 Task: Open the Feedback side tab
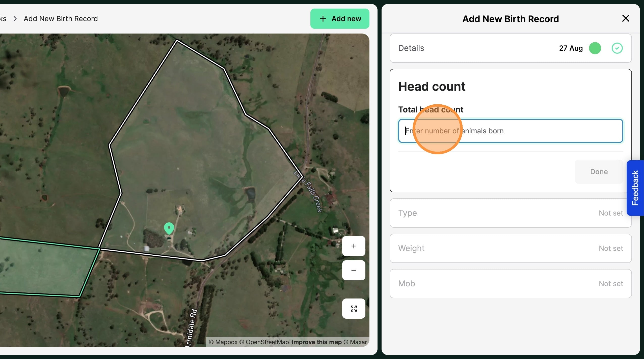click(635, 188)
